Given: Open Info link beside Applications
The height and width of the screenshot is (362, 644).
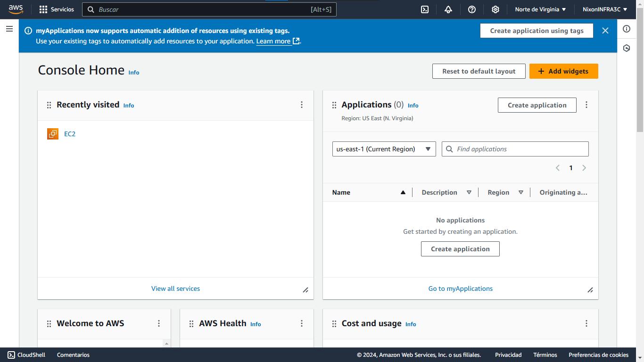Looking at the screenshot, I should point(413,106).
